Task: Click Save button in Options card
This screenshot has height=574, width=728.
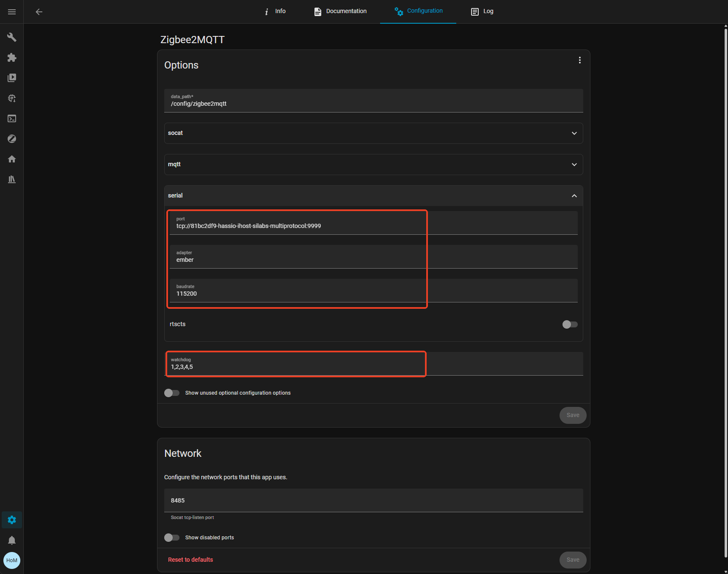Action: point(573,415)
